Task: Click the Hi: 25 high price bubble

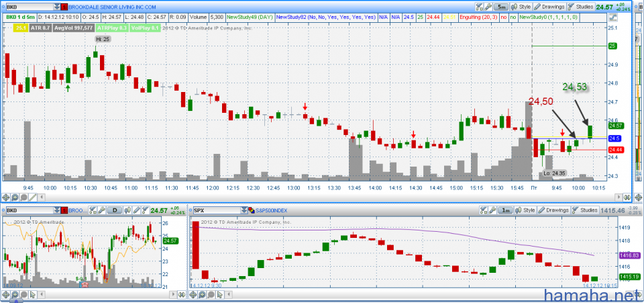Action: 102,39
